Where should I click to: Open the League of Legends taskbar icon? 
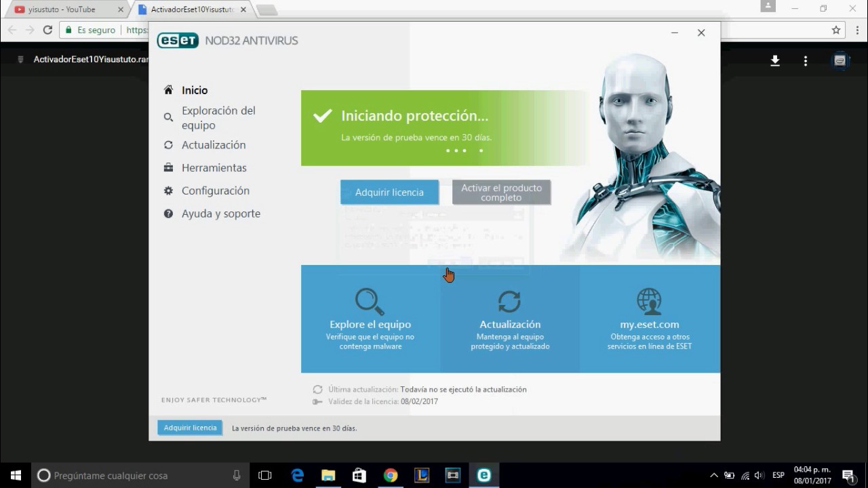point(422,475)
